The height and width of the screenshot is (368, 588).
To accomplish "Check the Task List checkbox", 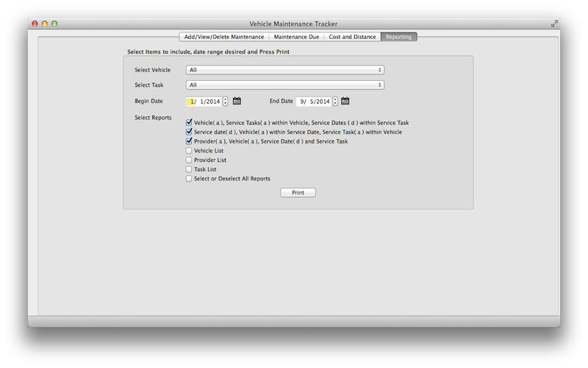I will click(189, 169).
